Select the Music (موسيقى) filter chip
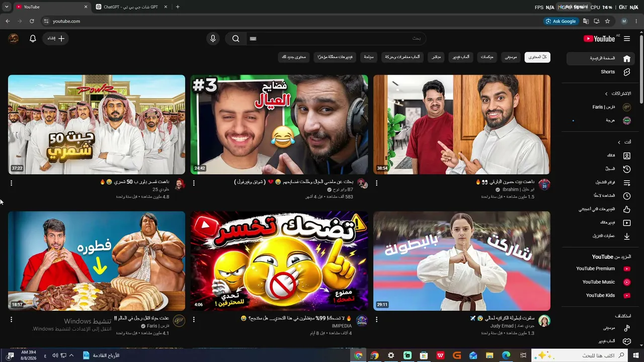The image size is (644, 362). click(511, 57)
